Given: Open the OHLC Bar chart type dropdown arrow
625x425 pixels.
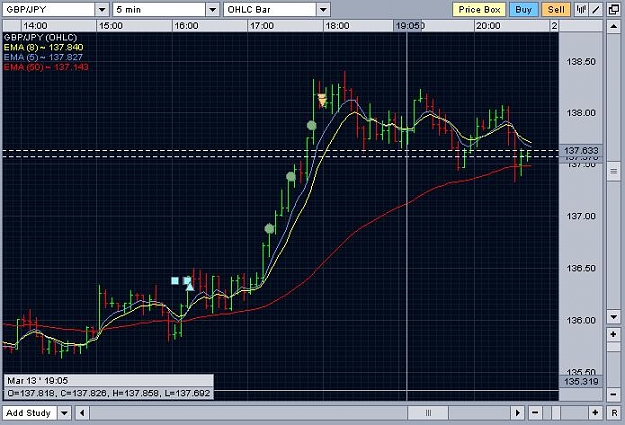Looking at the screenshot, I should [323, 10].
